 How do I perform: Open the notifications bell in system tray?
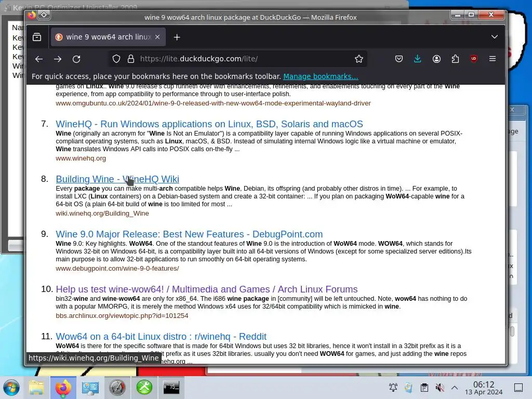pyautogui.click(x=393, y=388)
